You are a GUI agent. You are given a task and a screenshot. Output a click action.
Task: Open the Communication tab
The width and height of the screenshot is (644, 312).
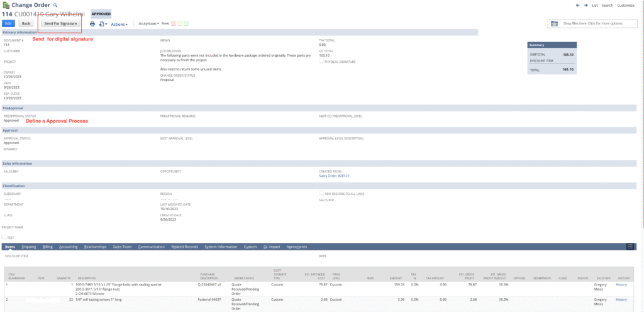(151, 247)
